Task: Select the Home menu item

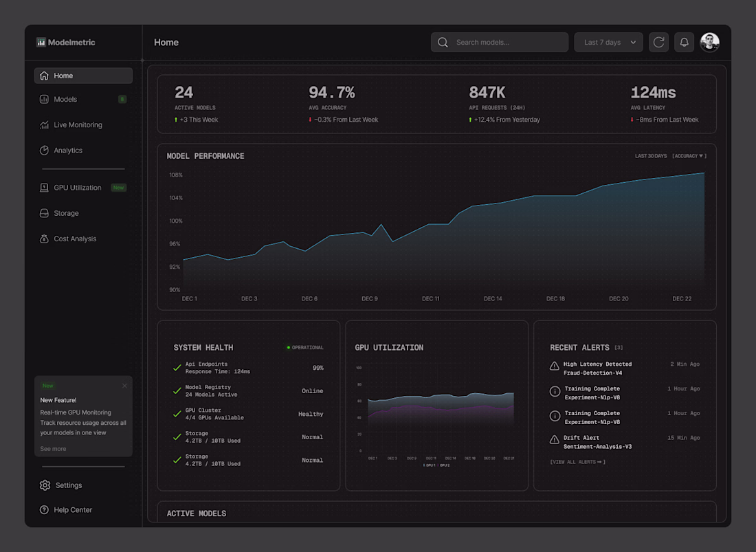Action: click(83, 76)
